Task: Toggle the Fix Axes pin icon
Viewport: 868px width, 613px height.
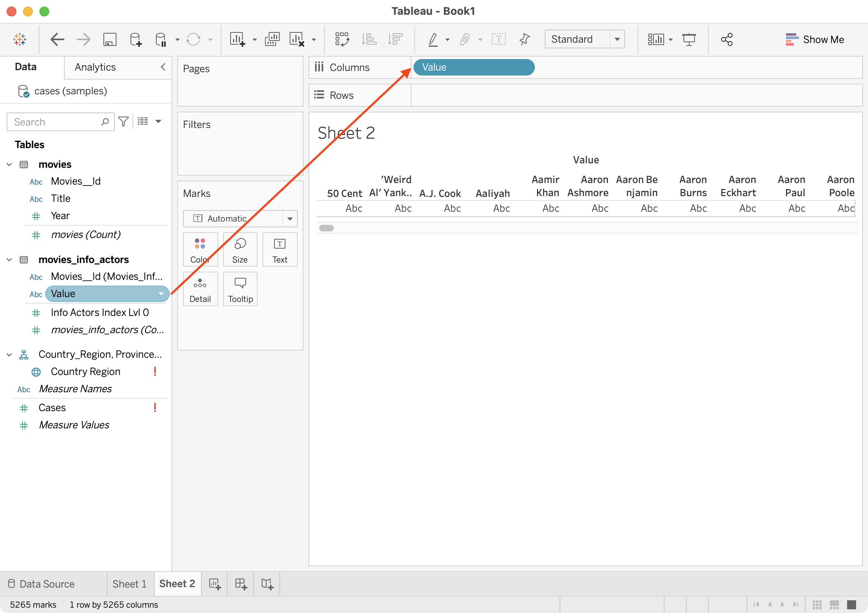Action: tap(524, 39)
